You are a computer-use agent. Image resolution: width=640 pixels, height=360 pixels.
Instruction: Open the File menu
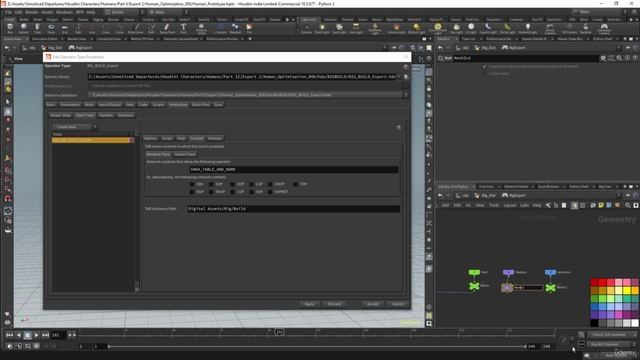tap(9, 12)
